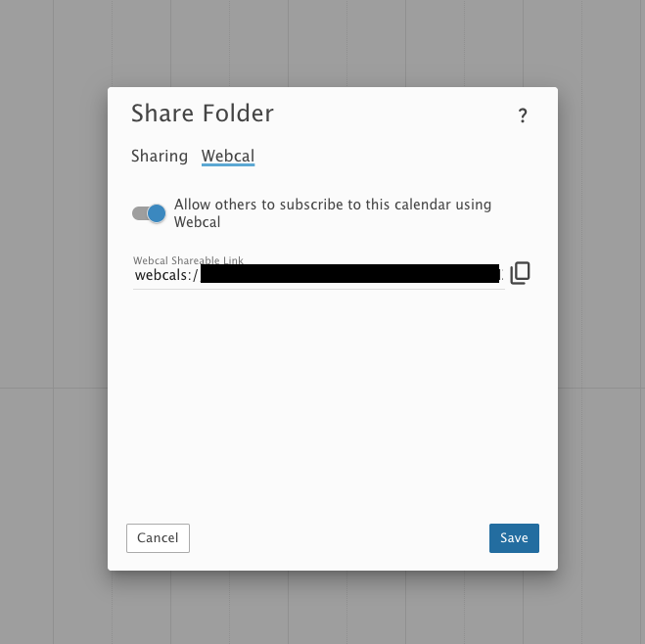Click the blacked-out portion of the link
This screenshot has width=645, height=644.
(349, 274)
